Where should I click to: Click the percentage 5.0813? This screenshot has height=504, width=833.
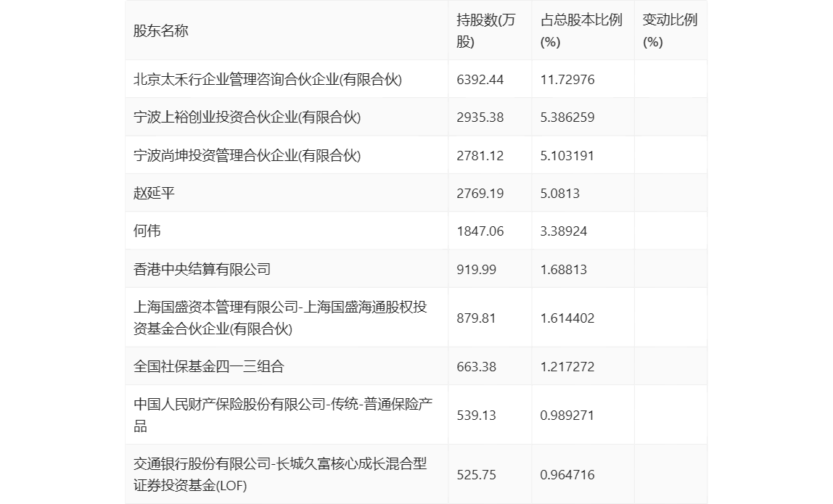(x=560, y=194)
